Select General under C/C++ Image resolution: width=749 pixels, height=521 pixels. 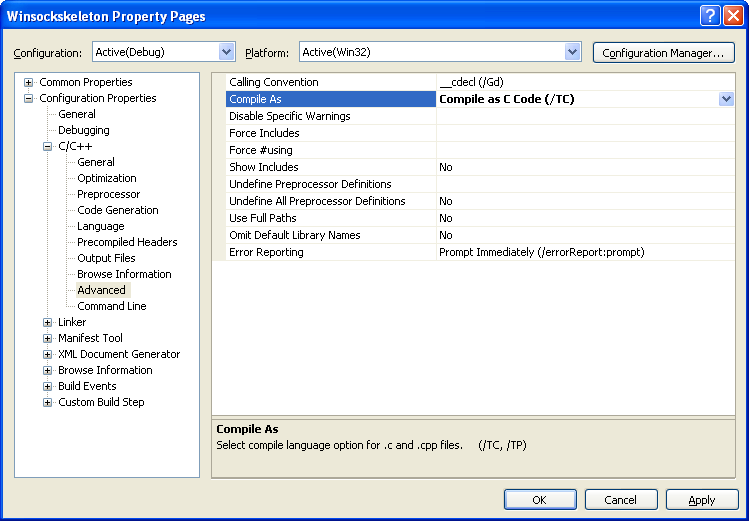tap(96, 162)
